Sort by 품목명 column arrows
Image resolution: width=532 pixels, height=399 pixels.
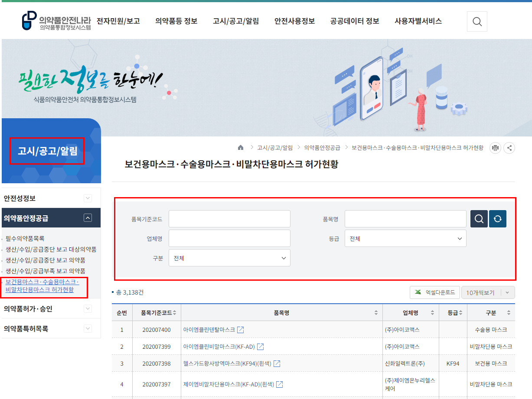(x=376, y=313)
